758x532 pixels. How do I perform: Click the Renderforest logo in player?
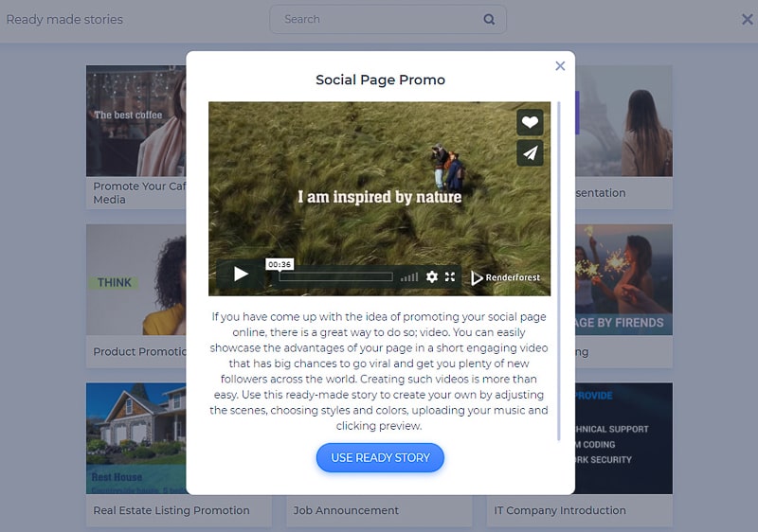coord(506,277)
